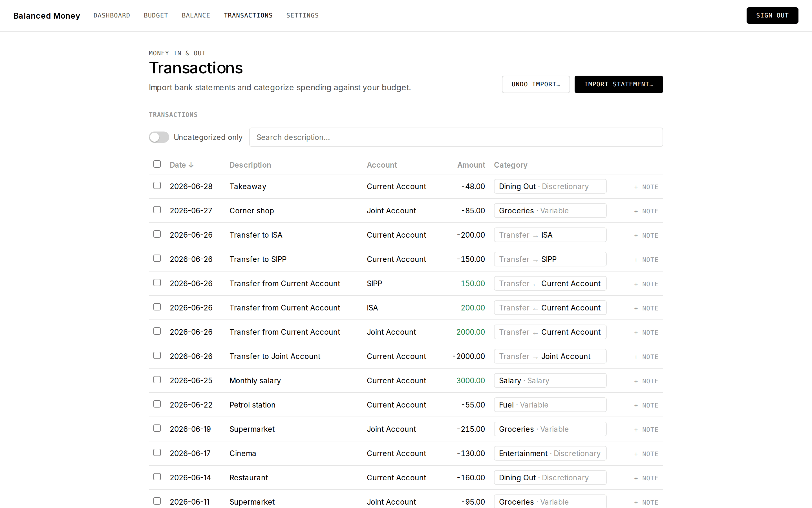The image size is (812, 508).
Task: Add a note to the Takeaway transaction
Action: pyautogui.click(x=646, y=187)
